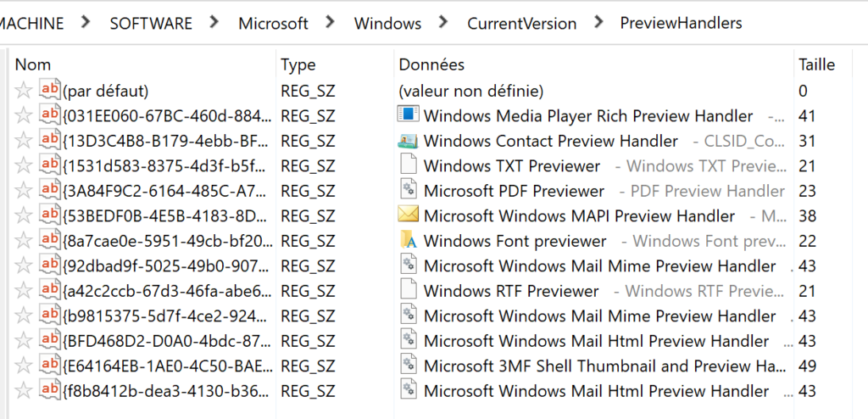This screenshot has height=419, width=868.
Task: Go to Windows key in breadcrumb
Action: tap(387, 23)
